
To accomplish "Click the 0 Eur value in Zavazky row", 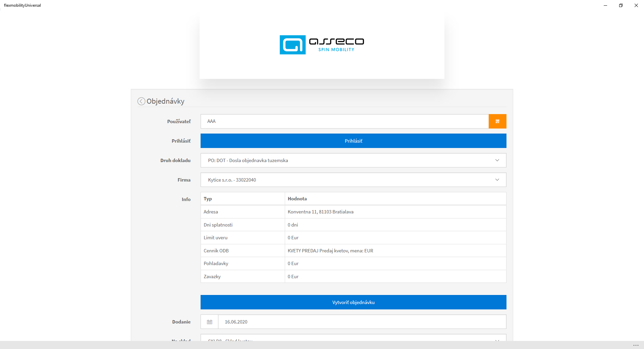I will 293,277.
